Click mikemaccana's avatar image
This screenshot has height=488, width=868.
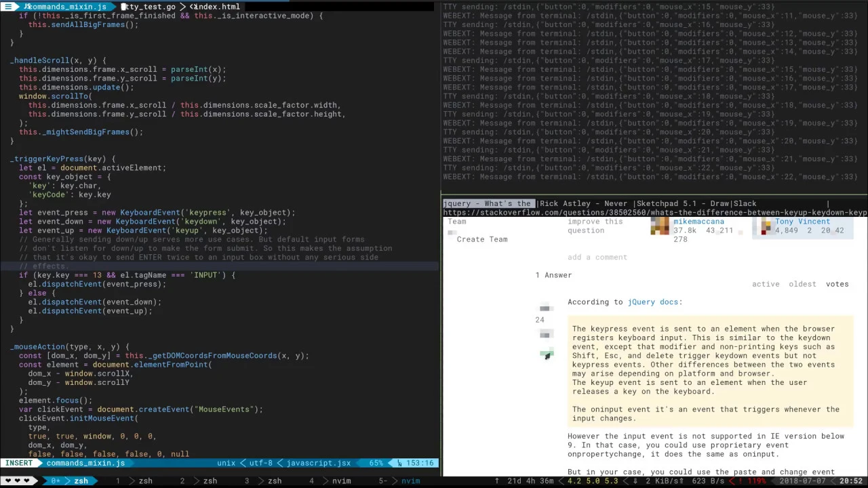click(660, 226)
